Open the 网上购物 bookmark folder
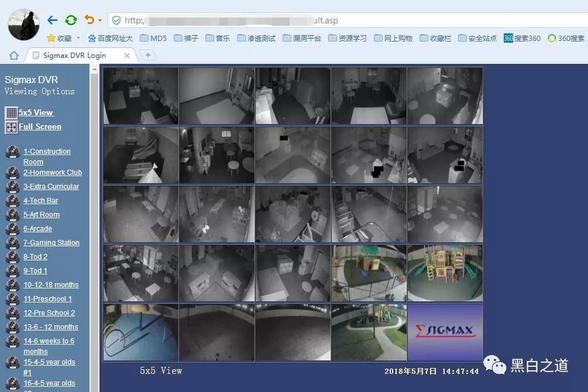 [393, 38]
